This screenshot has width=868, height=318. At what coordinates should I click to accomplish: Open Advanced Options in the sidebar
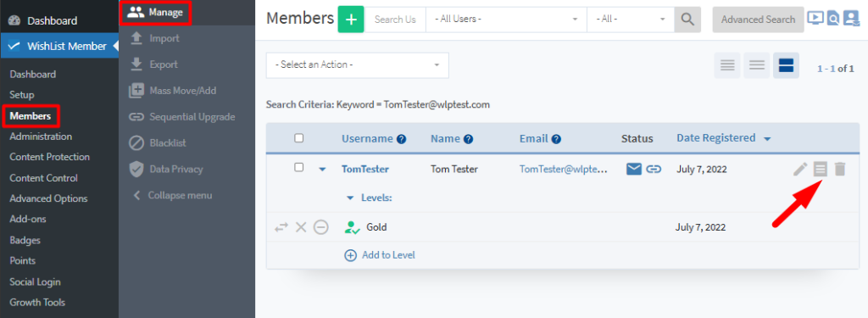48,198
